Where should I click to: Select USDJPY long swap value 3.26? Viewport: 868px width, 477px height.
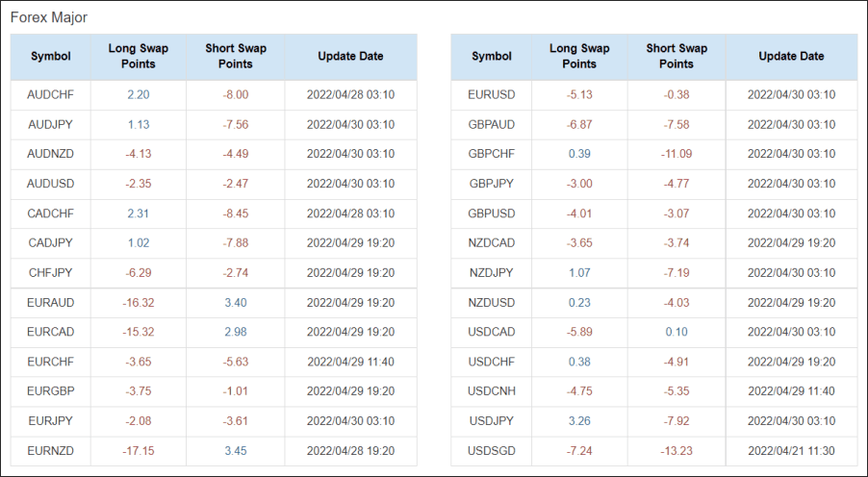tap(579, 421)
